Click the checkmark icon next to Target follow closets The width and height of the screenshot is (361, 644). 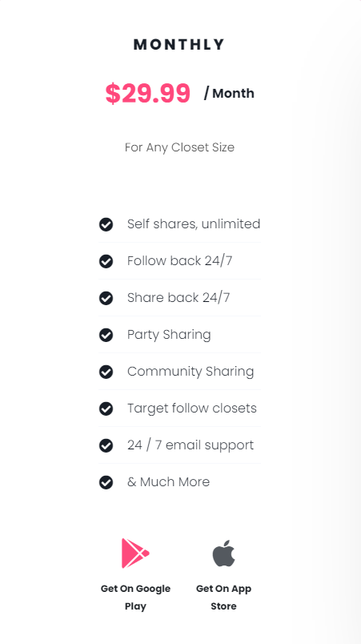click(106, 409)
